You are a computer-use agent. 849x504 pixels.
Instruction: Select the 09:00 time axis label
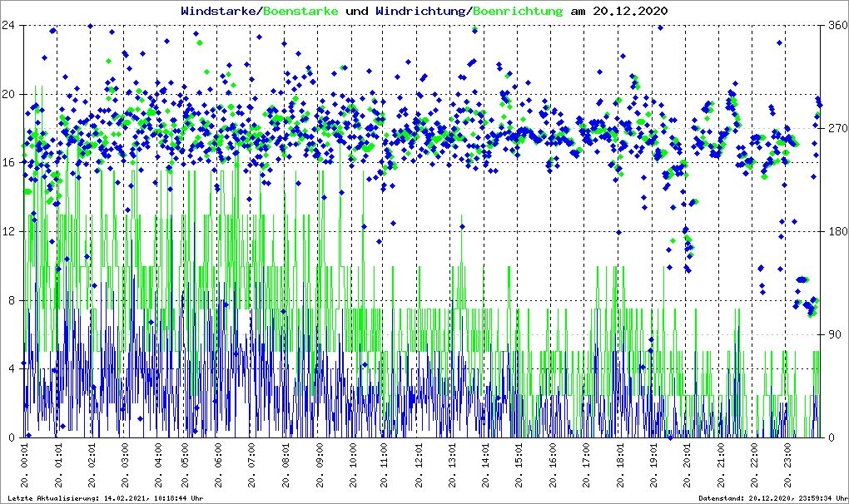coord(319,467)
